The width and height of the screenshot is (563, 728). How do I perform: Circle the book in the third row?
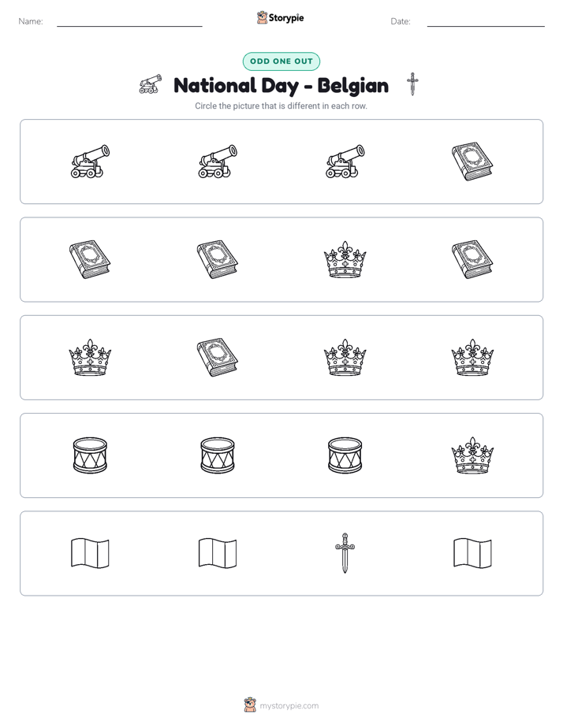[x=218, y=358]
